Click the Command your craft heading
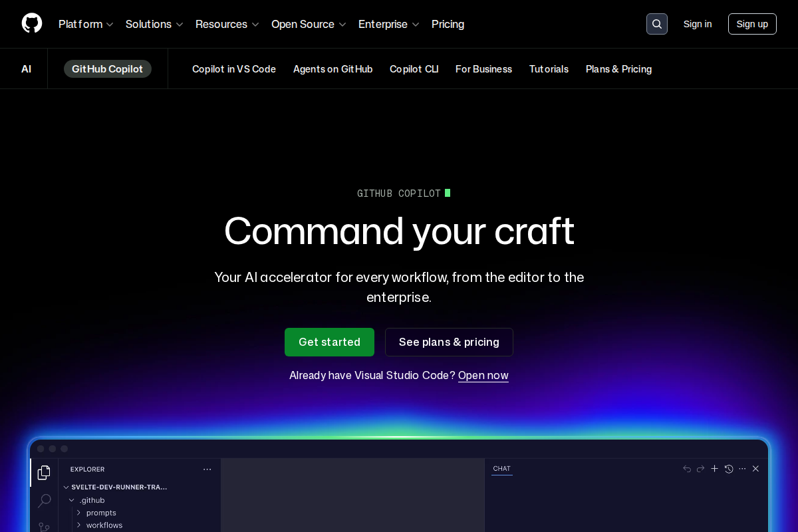This screenshot has width=798, height=532. [399, 231]
